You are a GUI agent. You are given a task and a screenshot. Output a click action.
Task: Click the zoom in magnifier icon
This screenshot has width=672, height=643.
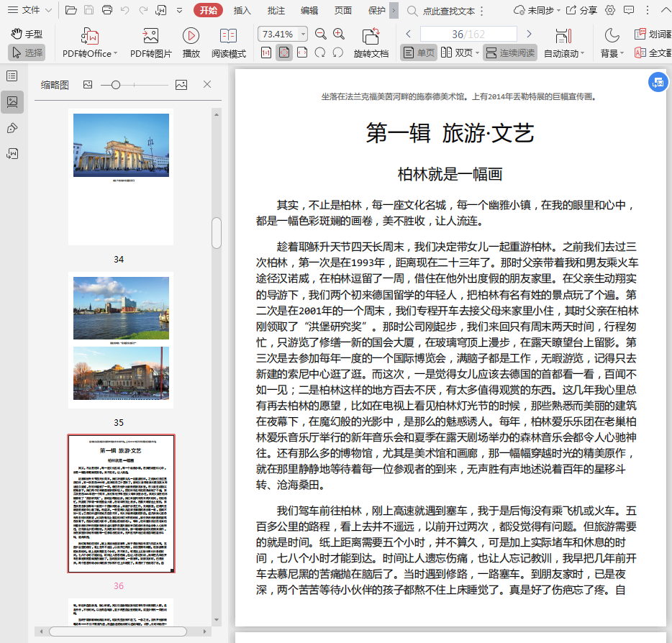tap(338, 34)
